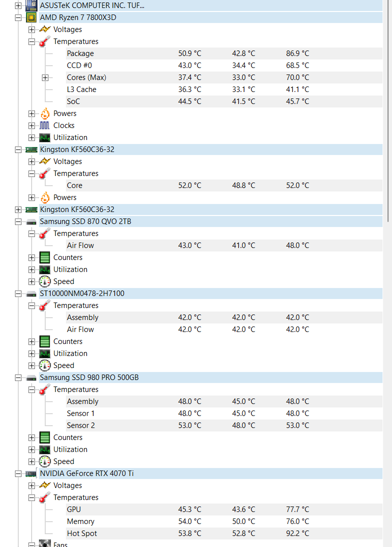Select the Package temperature row label
The height and width of the screenshot is (547, 392).
point(80,53)
